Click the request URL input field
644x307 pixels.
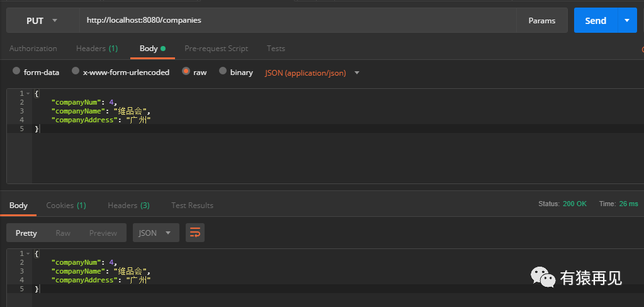(x=296, y=21)
